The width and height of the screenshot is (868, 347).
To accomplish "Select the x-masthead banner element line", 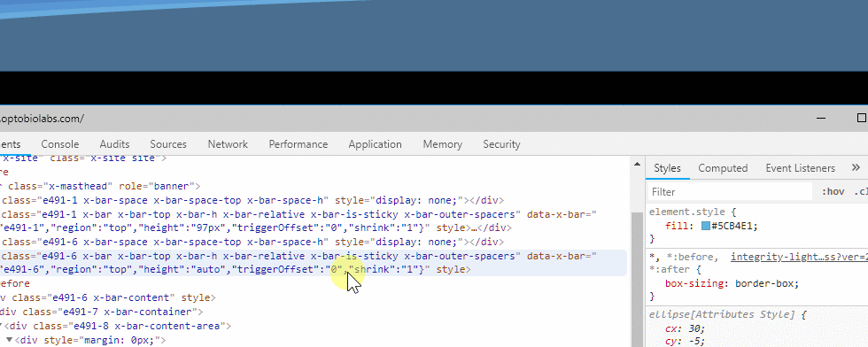I will (100, 186).
